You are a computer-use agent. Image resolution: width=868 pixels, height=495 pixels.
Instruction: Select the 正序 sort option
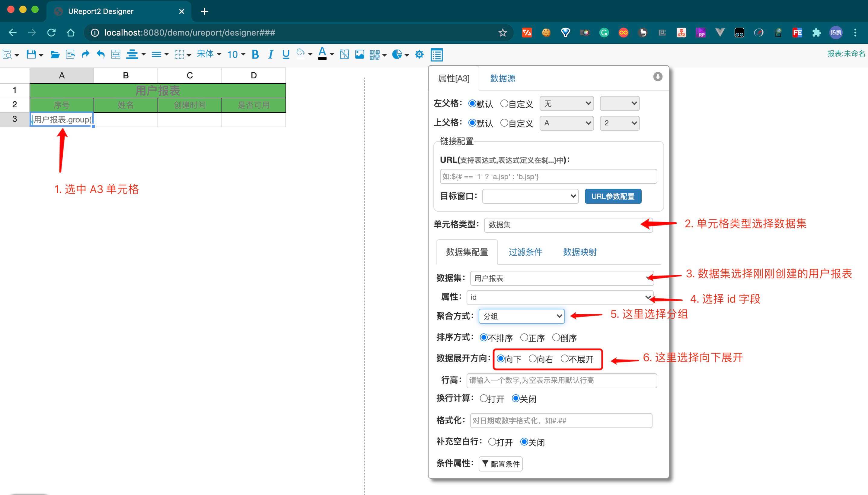(x=525, y=337)
